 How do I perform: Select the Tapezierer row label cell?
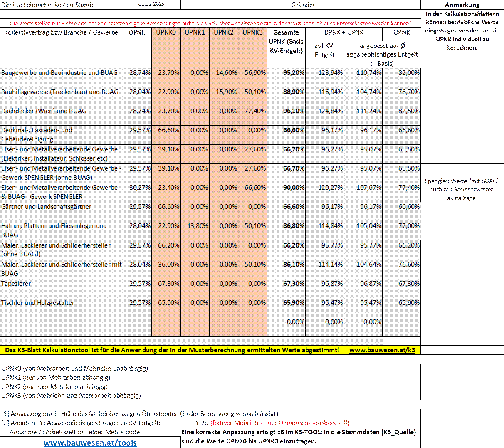pyautogui.click(x=16, y=284)
